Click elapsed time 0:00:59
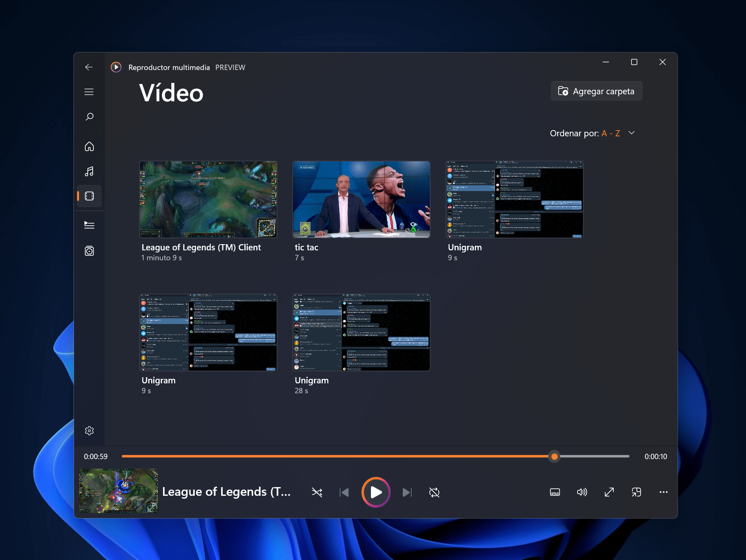The image size is (746, 560). coord(96,456)
